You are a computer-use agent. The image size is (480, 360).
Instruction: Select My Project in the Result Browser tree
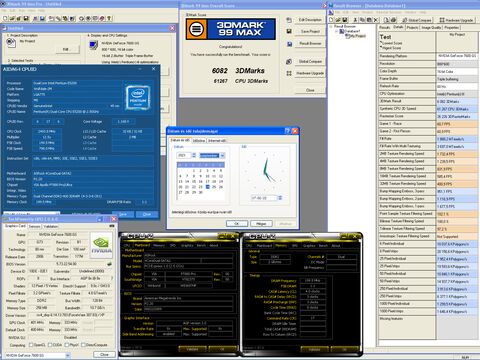tap(356, 36)
